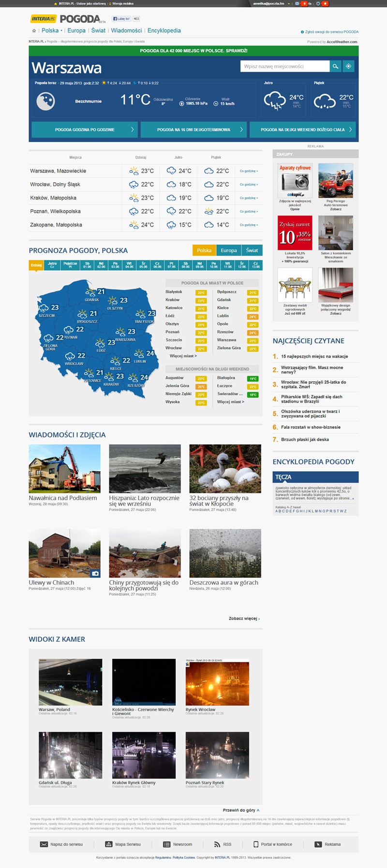Image resolution: width=387 pixels, height=868 pixels.
Task: Click the Mapa Serwisu sitemap icon
Action: pyautogui.click(x=109, y=844)
